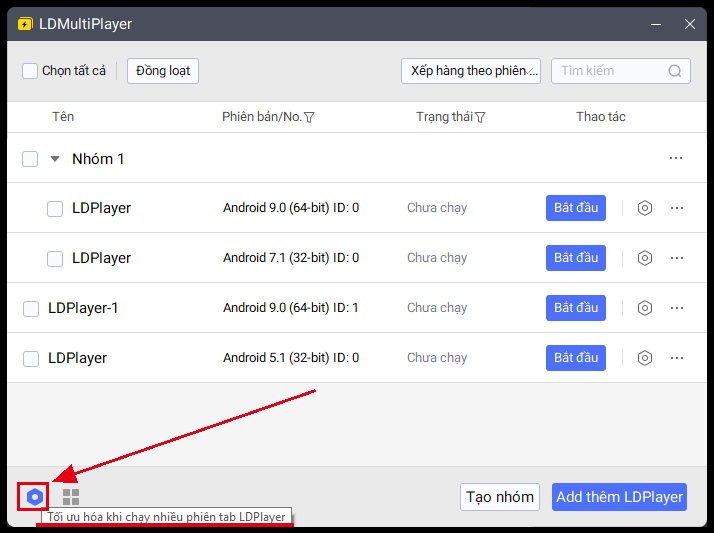The width and height of the screenshot is (714, 533).
Task: Focus the Tìm kiếm search field
Action: point(621,71)
